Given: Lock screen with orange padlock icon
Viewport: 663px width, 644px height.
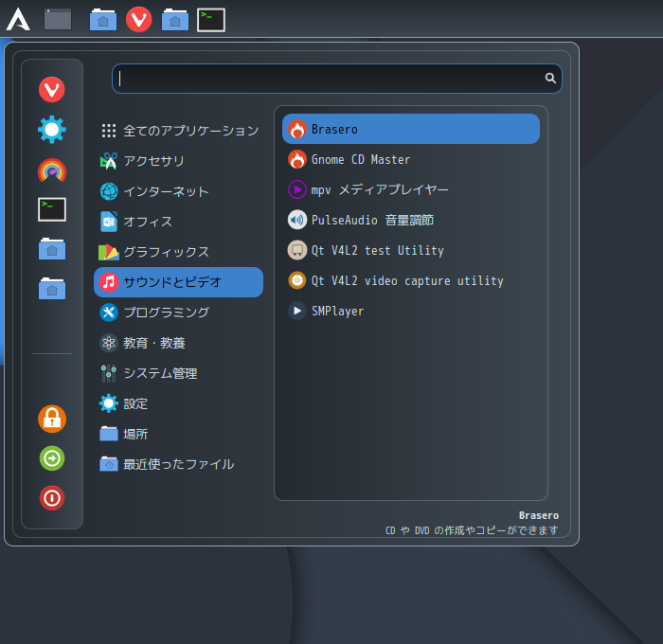Looking at the screenshot, I should coord(52,419).
